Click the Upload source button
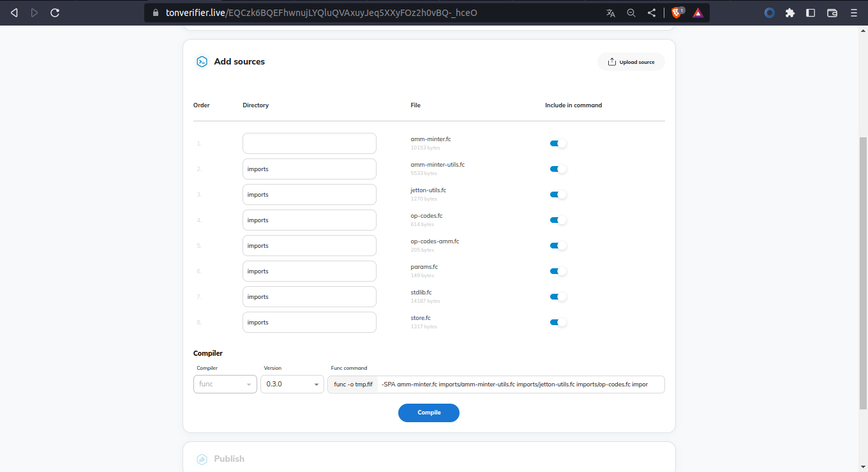This screenshot has height=472, width=868. click(631, 62)
